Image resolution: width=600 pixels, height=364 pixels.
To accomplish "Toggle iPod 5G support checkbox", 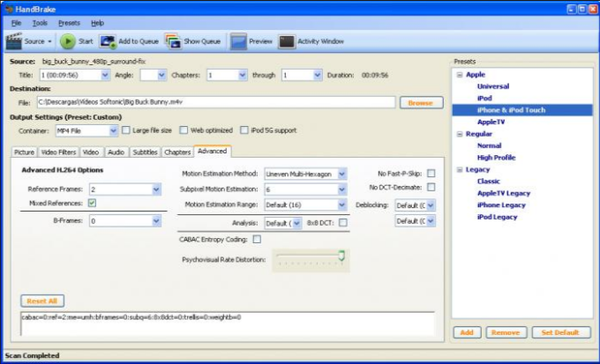I will coord(244,130).
